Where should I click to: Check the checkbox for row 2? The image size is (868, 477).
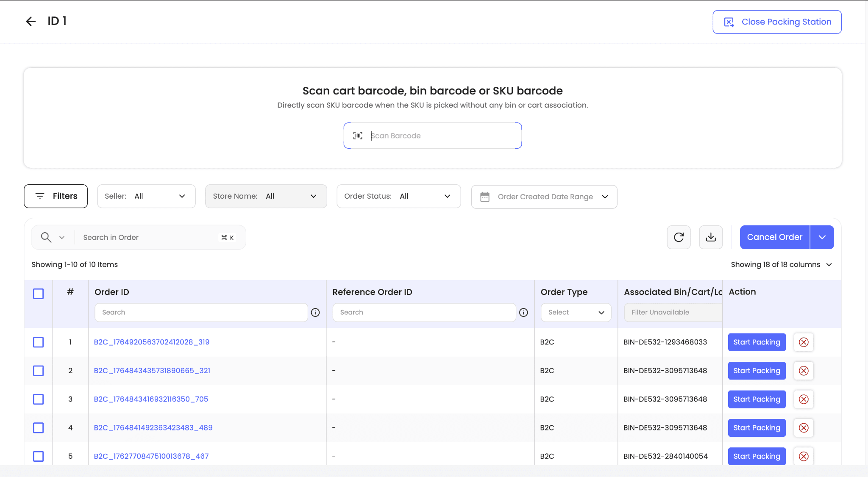coord(38,371)
